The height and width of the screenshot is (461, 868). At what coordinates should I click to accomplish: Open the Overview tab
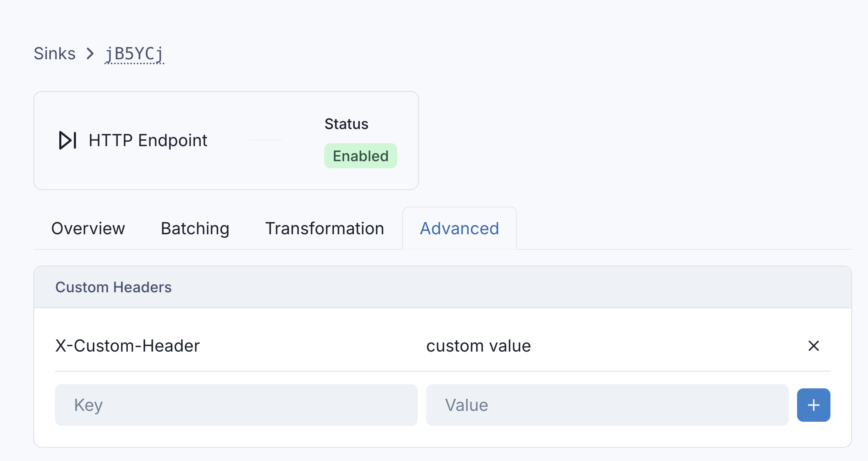[x=88, y=228]
